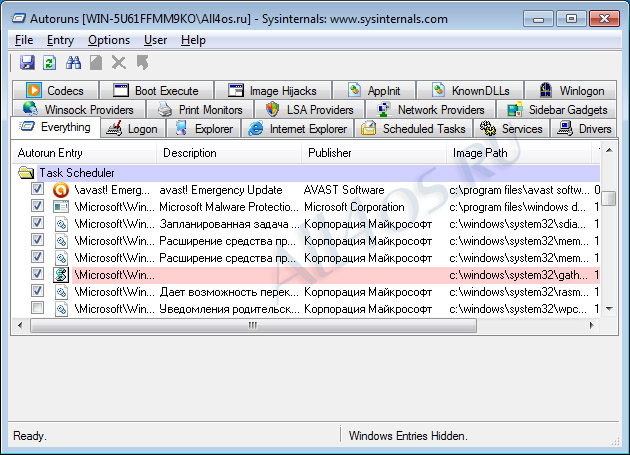This screenshot has height=455, width=630.
Task: Sort by Autorun Entry column header
Action: click(84, 153)
